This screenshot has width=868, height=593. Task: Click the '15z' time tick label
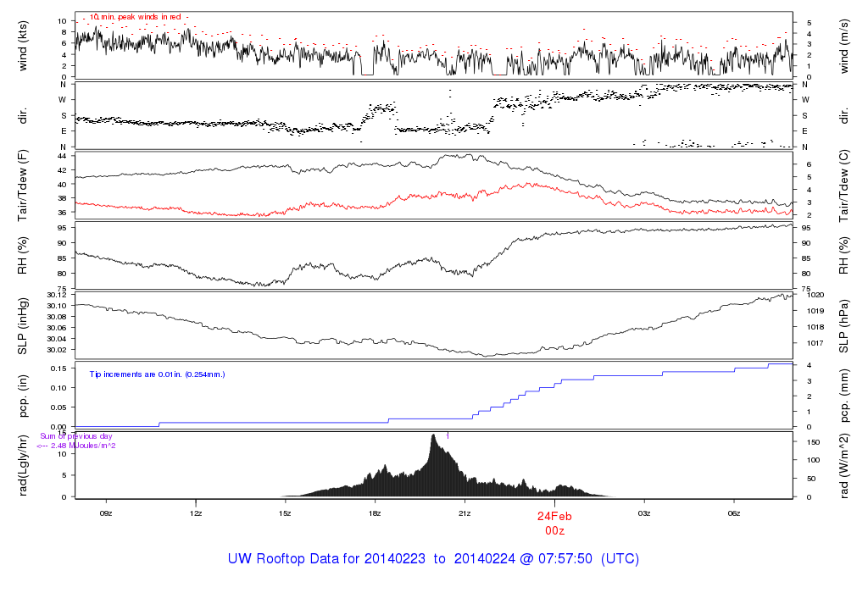click(285, 513)
